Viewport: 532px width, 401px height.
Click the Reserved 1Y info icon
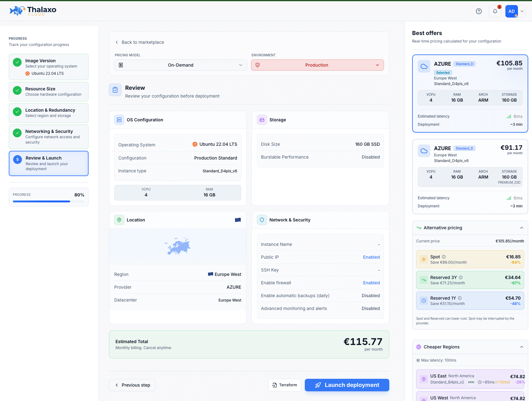click(x=460, y=298)
